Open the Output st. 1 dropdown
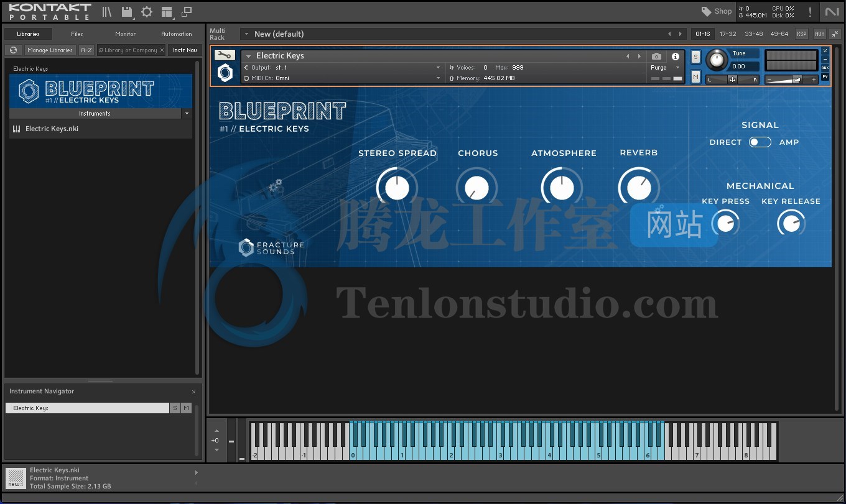Viewport: 846px width, 504px height. pos(342,67)
